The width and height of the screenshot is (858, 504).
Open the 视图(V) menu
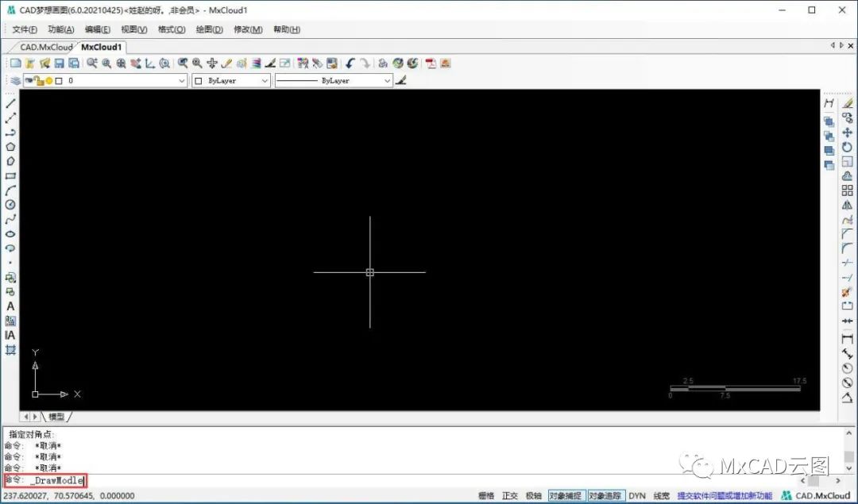pyautogui.click(x=134, y=29)
